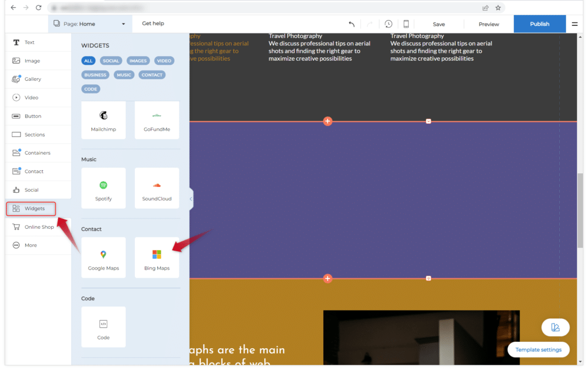This screenshot has width=588, height=370.
Task: Open the Page: Home dropdown
Action: [89, 24]
